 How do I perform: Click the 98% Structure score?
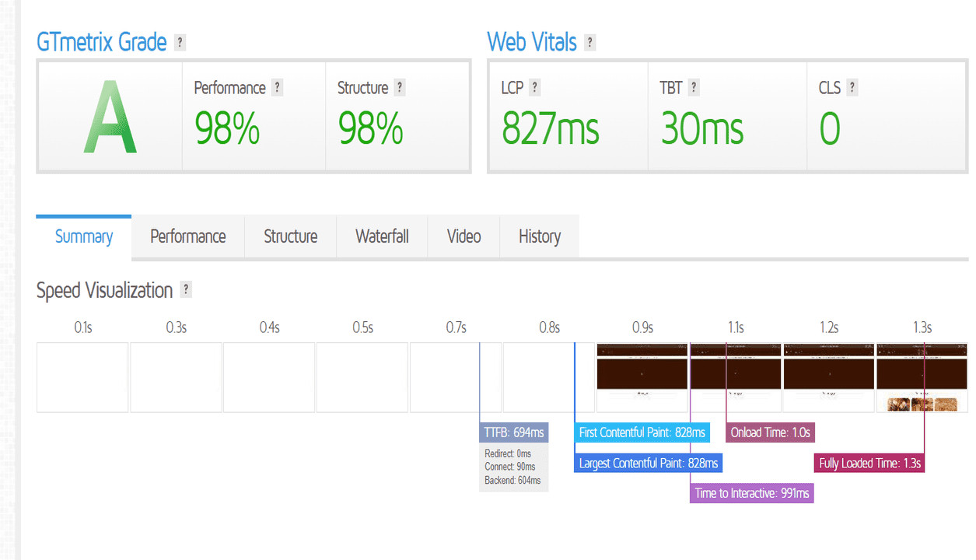point(370,128)
